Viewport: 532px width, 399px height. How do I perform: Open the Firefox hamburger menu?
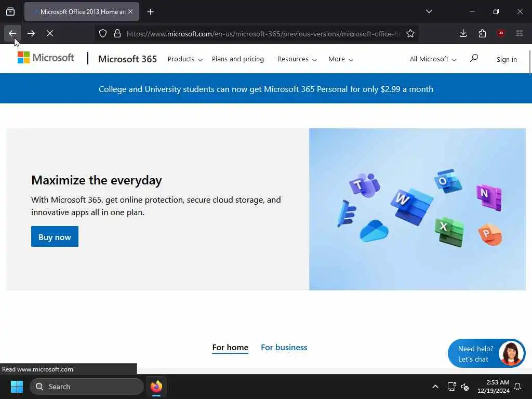(520, 33)
